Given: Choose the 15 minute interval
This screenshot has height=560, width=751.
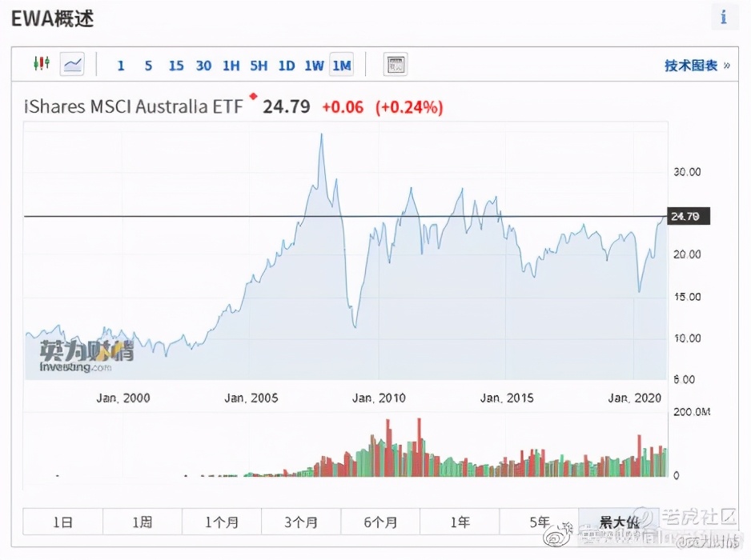Looking at the screenshot, I should tap(176, 66).
